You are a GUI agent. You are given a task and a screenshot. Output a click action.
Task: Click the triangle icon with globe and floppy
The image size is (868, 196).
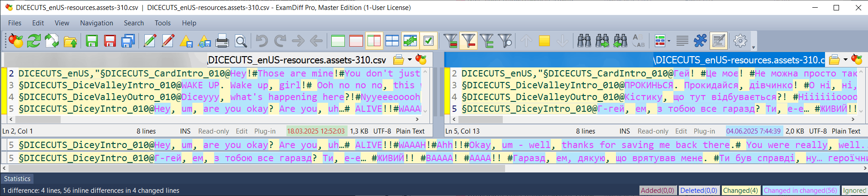point(205,41)
